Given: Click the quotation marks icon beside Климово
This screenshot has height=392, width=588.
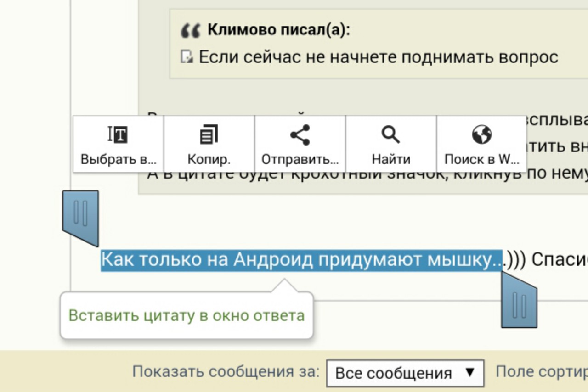Looking at the screenshot, I should pyautogui.click(x=191, y=31).
